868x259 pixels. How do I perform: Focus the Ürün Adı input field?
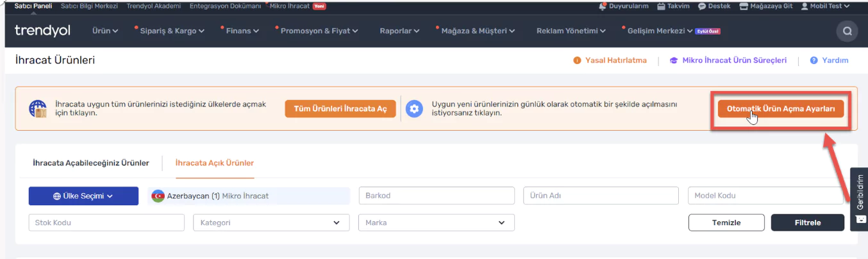coord(601,196)
